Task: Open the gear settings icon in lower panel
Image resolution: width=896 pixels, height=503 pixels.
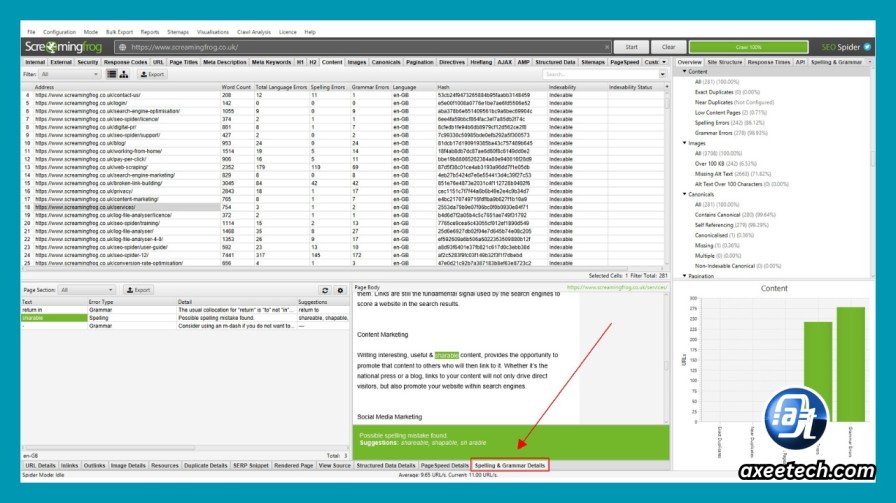Action: pos(341,290)
